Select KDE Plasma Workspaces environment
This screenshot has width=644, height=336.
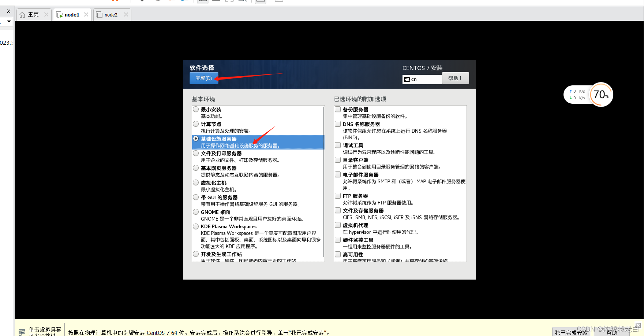[x=196, y=226]
